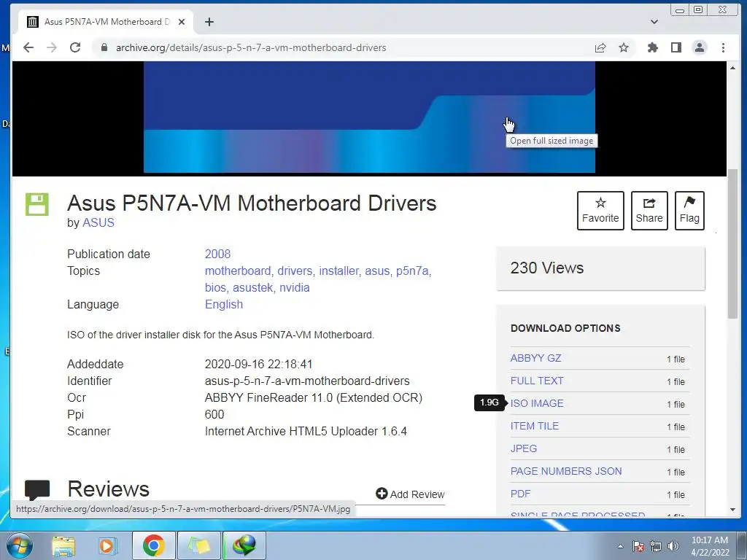This screenshot has height=560, width=747.
Task: Click the taskbar clock showing 10:17 AM
Action: point(710,545)
